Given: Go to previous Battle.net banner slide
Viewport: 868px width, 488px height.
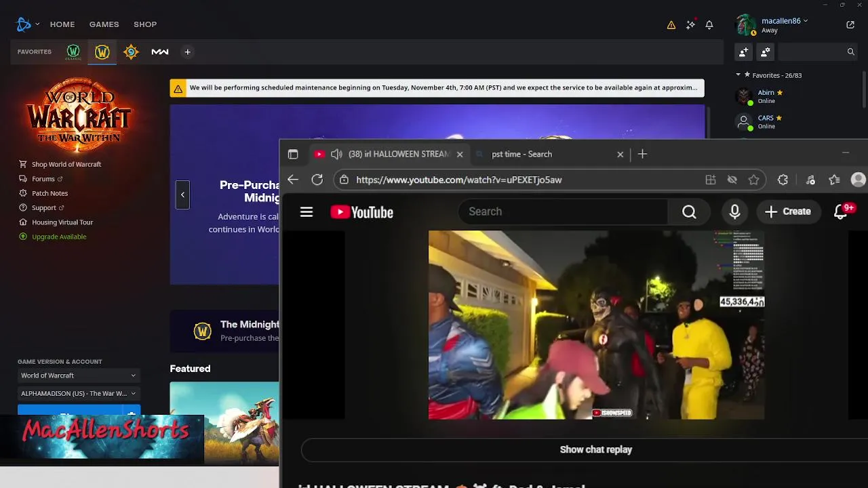Looking at the screenshot, I should [x=182, y=195].
